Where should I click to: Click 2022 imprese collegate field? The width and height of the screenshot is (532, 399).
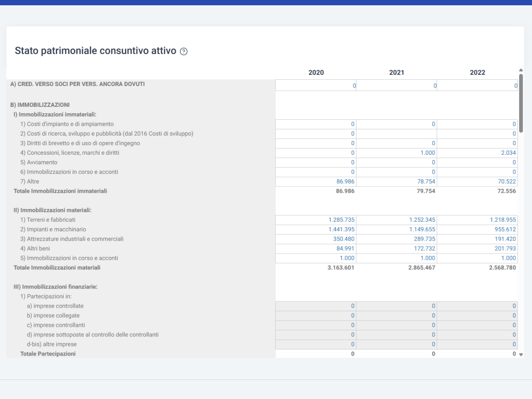point(477,316)
